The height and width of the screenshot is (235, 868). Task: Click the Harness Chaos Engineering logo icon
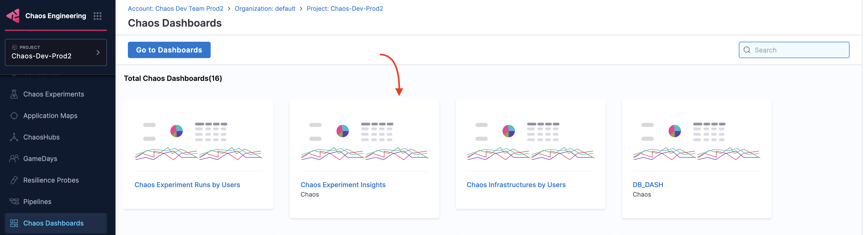pyautogui.click(x=14, y=16)
